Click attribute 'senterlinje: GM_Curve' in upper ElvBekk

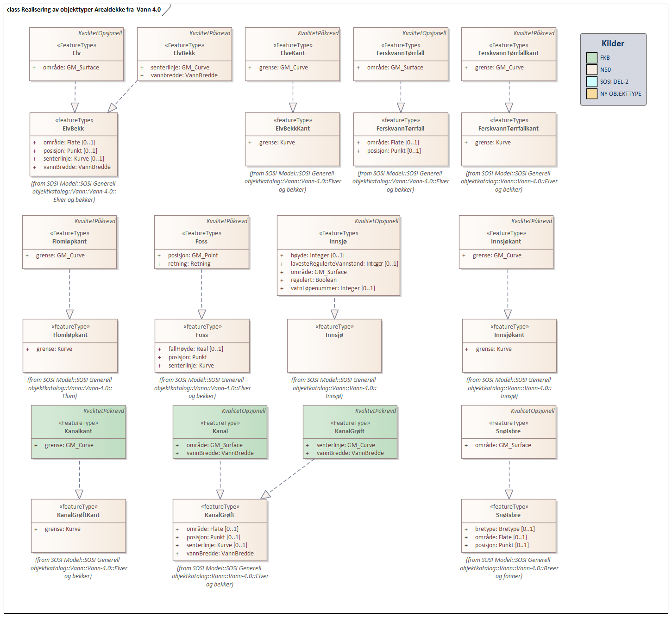click(180, 68)
